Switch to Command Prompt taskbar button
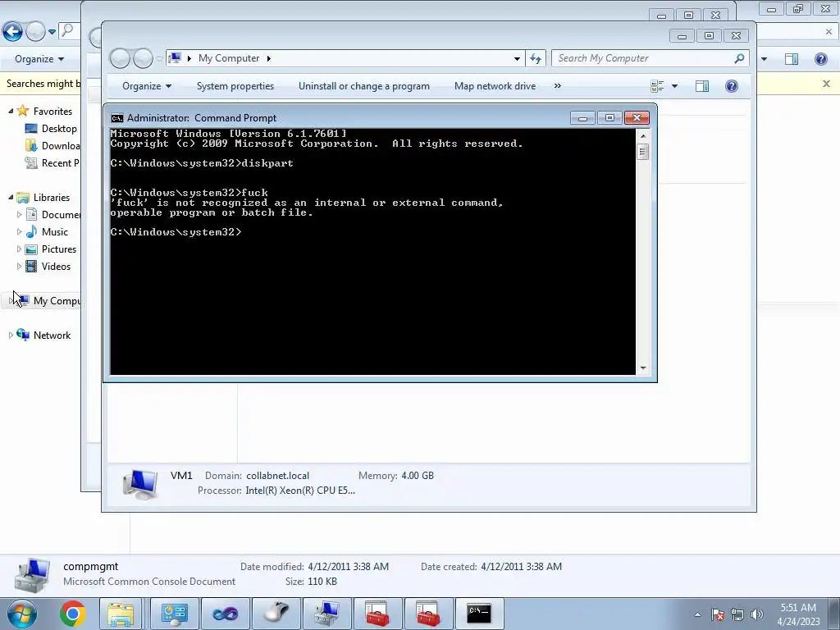 click(x=479, y=614)
